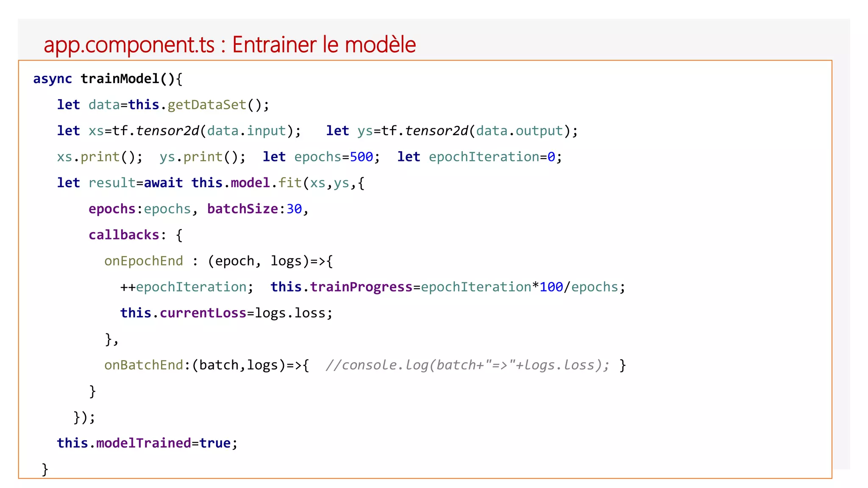This screenshot has width=868, height=488.
Task: Click the 'batchSize' property
Action: tap(242, 209)
